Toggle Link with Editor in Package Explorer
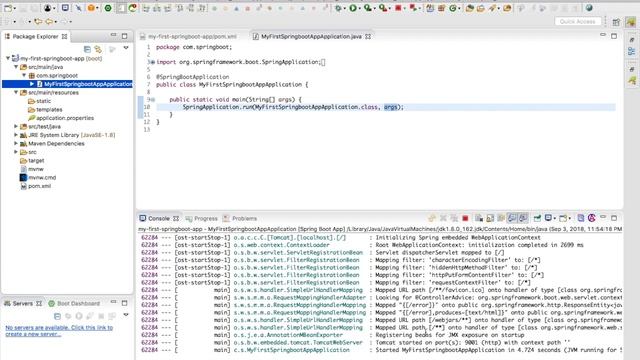Image resolution: width=640 pixels, height=360 pixels. (98, 49)
